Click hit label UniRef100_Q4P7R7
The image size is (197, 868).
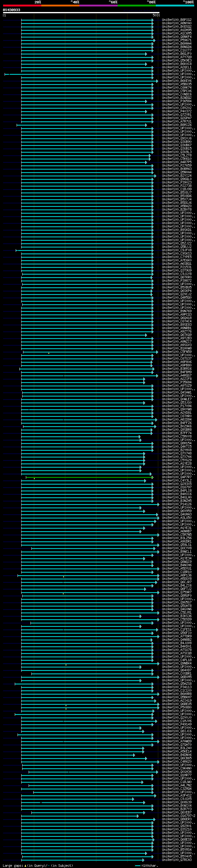pyautogui.click(x=176, y=477)
